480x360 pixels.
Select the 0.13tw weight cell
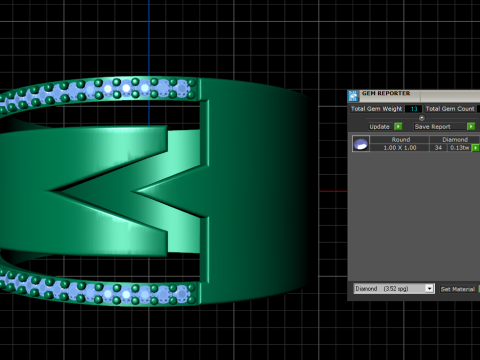click(x=459, y=148)
